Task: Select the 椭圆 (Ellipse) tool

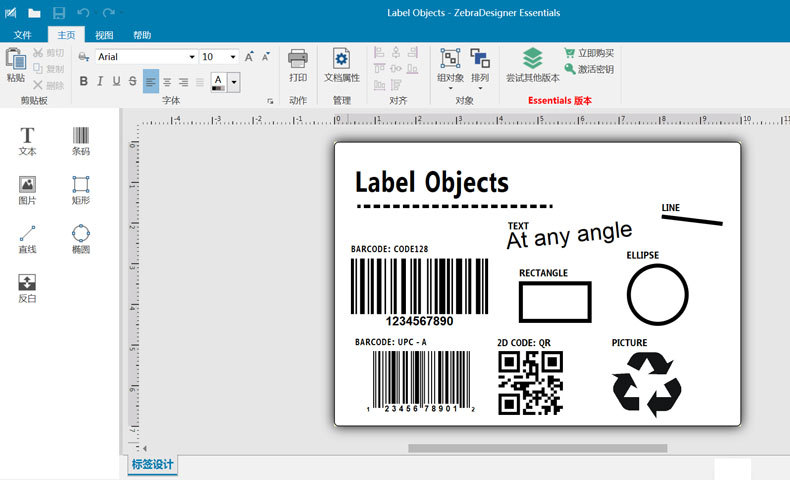Action: tap(81, 239)
